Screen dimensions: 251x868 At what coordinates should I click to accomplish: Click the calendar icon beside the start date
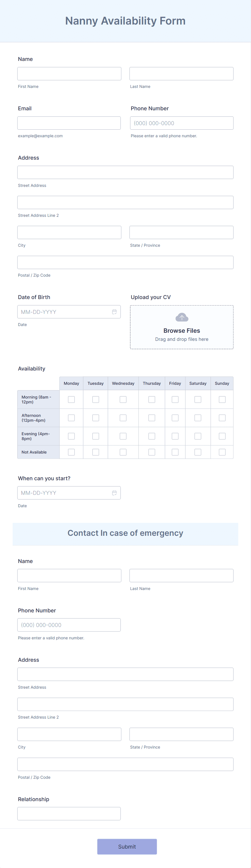(x=114, y=493)
